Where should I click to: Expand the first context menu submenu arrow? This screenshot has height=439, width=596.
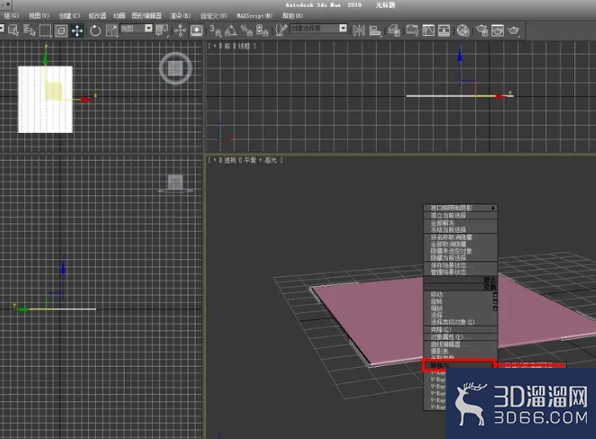tap(493, 208)
